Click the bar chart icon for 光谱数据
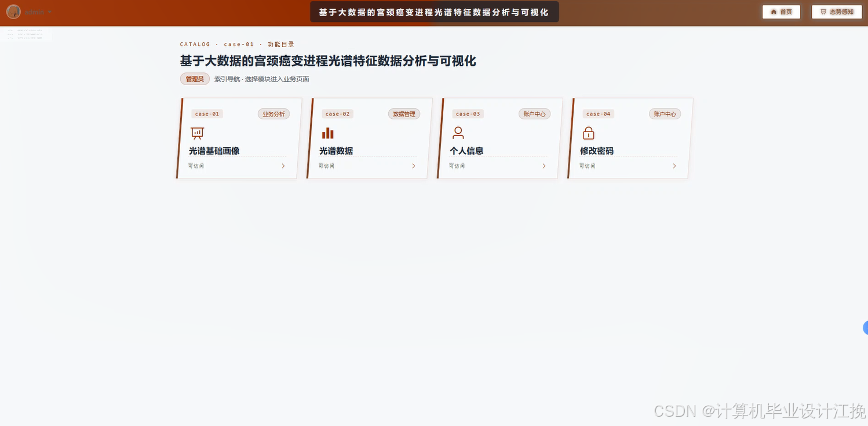The image size is (868, 426). tap(328, 133)
